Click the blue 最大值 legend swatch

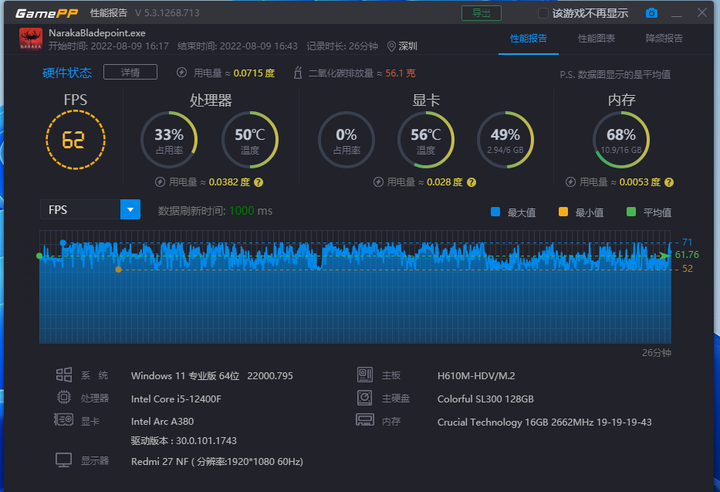click(x=495, y=212)
